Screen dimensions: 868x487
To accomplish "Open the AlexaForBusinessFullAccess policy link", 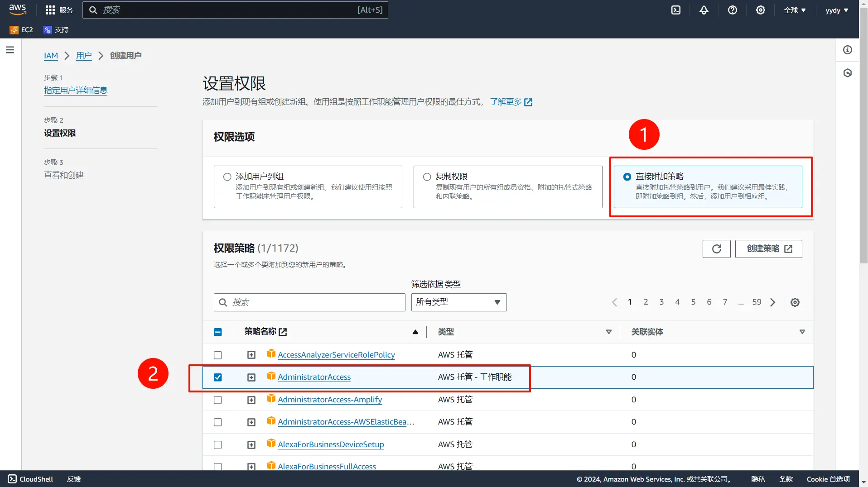I will click(327, 466).
